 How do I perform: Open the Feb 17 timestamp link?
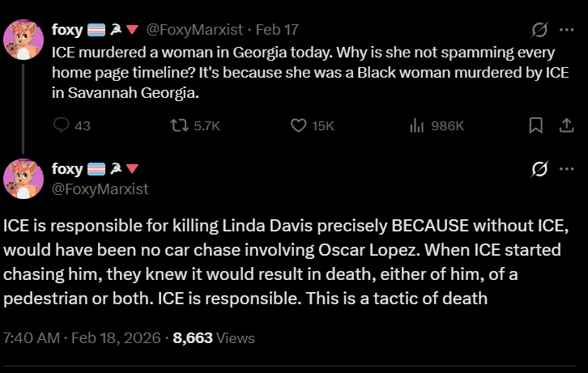click(277, 30)
